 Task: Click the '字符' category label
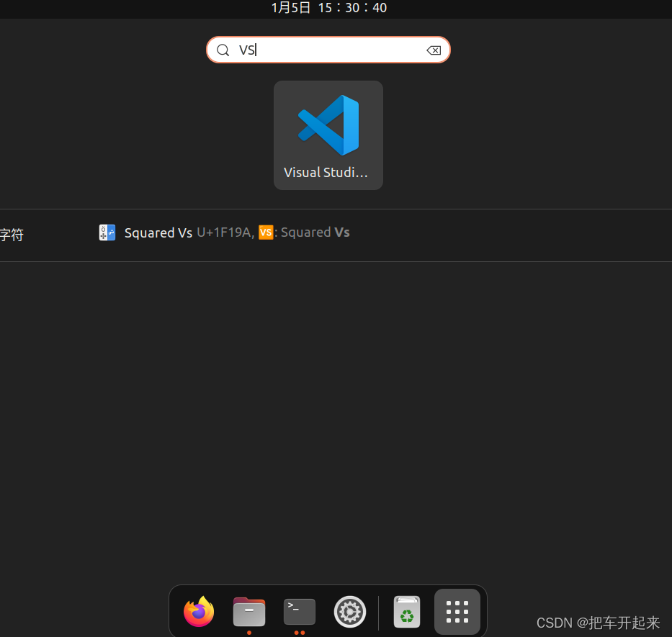pyautogui.click(x=12, y=235)
